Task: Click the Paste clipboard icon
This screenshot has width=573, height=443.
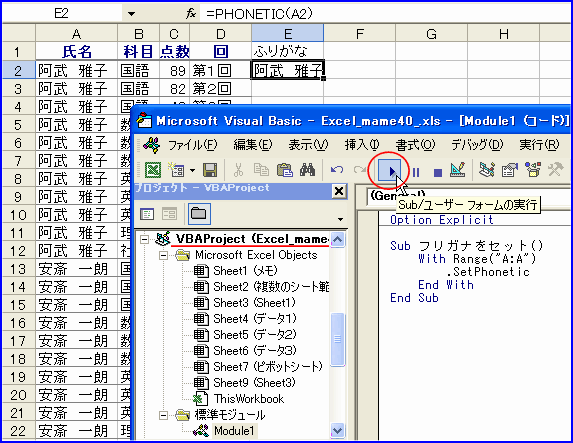Action: 285,170
